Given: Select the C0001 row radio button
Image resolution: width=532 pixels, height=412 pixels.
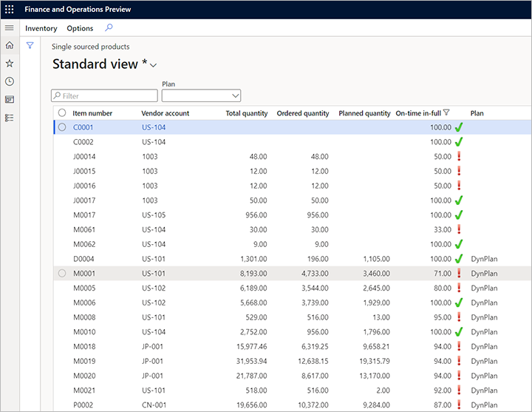Looking at the screenshot, I should 62,127.
